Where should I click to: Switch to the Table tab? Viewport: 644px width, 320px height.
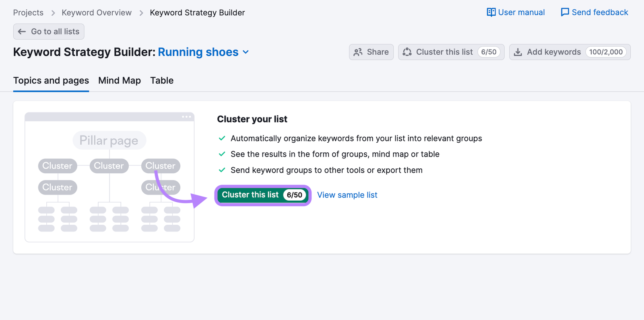tap(162, 80)
